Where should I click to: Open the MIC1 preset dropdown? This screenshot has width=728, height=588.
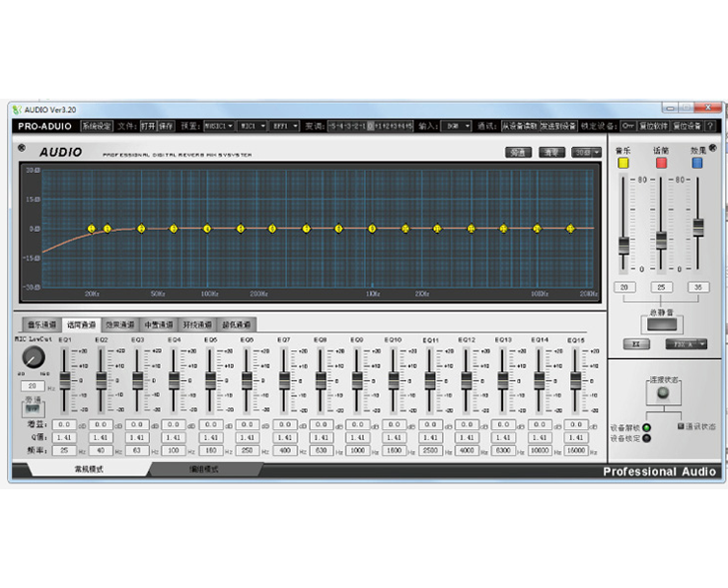[x=253, y=126]
